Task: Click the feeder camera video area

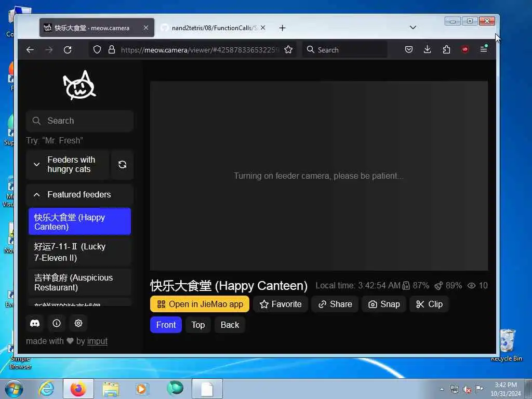Action: 319,176
